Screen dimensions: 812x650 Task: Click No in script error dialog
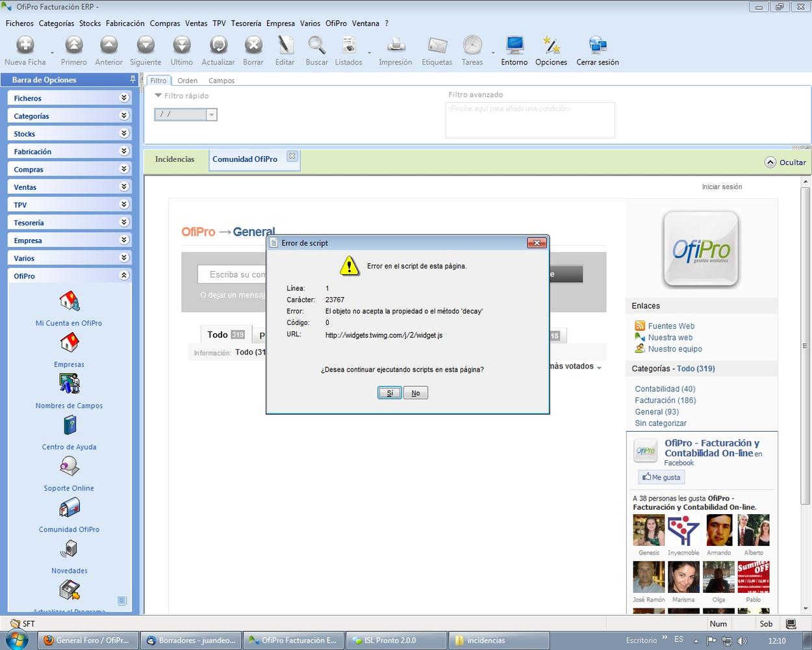[416, 393]
